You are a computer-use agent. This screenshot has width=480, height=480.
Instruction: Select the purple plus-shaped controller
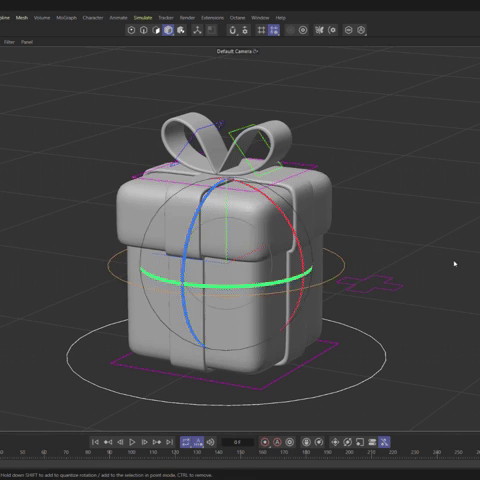pos(369,284)
